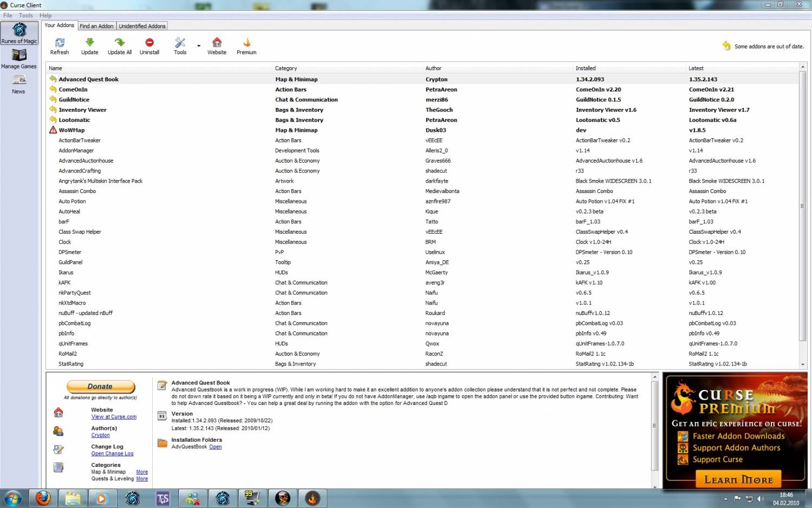Screen dimensions: 812x508
Task: Open Windows Explorer folder in taskbar
Action: [73, 498]
